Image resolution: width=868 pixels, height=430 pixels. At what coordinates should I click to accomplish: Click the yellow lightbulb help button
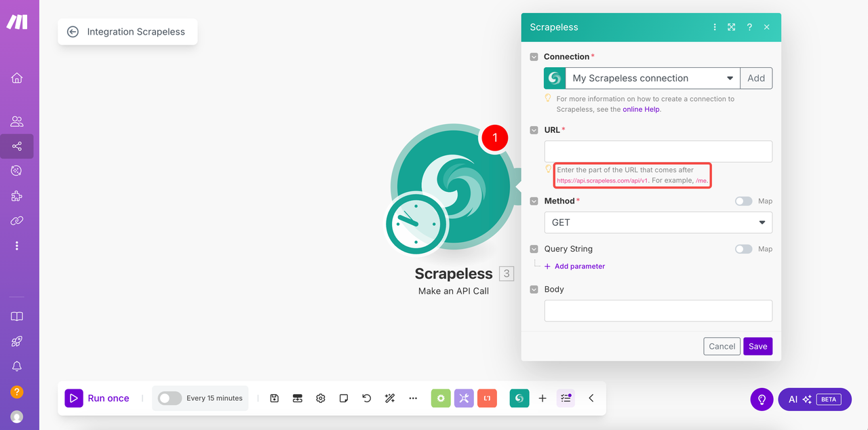(x=762, y=399)
